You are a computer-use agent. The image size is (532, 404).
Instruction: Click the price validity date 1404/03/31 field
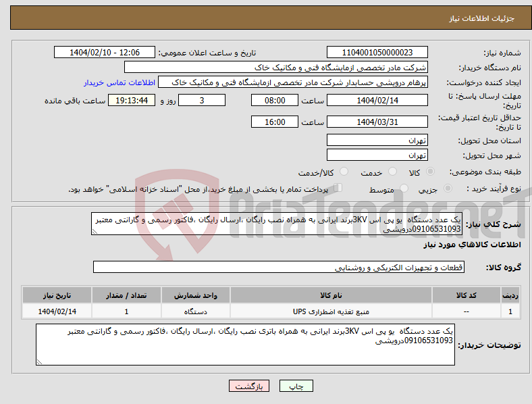click(x=377, y=122)
